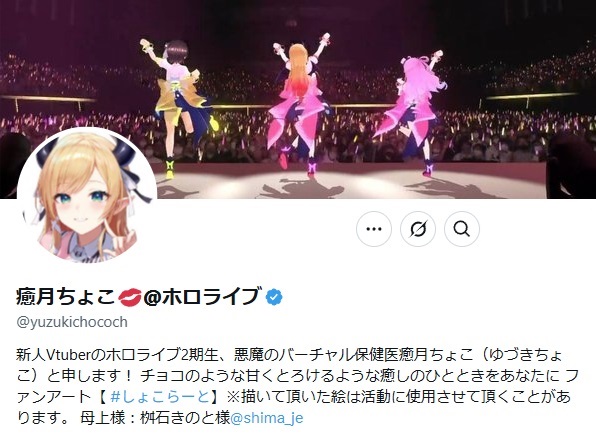Click the display name 癒月ちょこ
Viewport: 596px width, 436px height.
pos(65,297)
